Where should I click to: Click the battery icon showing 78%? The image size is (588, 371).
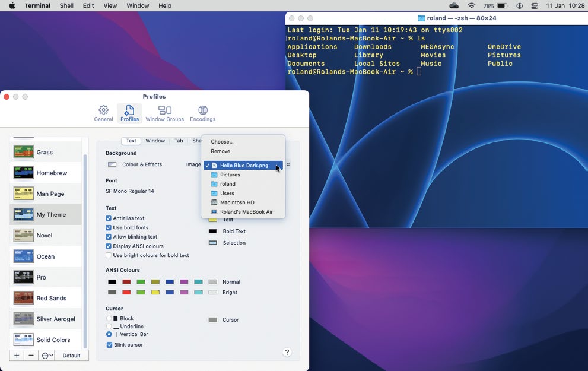click(502, 5)
